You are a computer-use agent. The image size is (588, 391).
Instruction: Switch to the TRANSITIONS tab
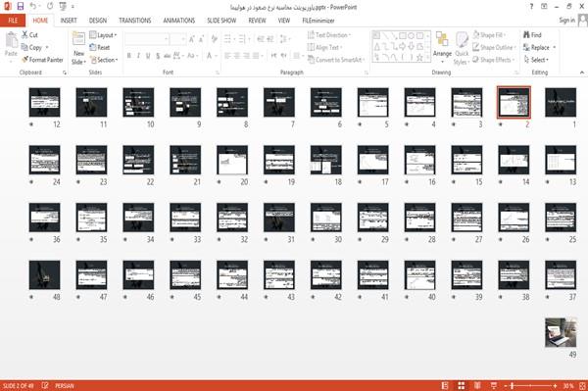(x=135, y=21)
